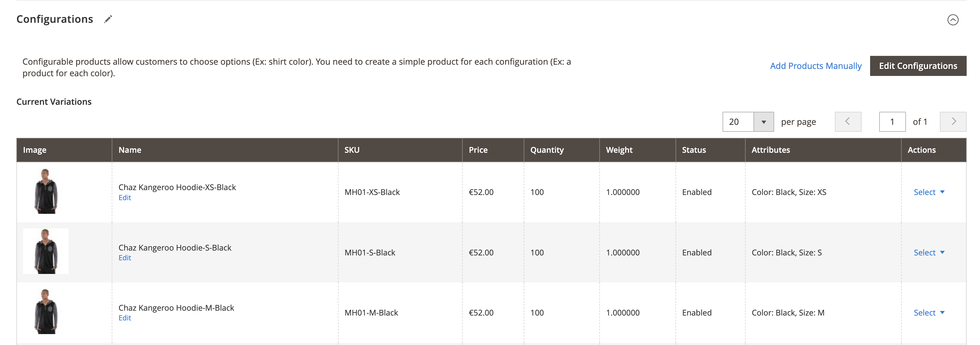Image resolution: width=980 pixels, height=345 pixels.
Task: Open Select actions for S-Black hoodie
Action: [929, 253]
